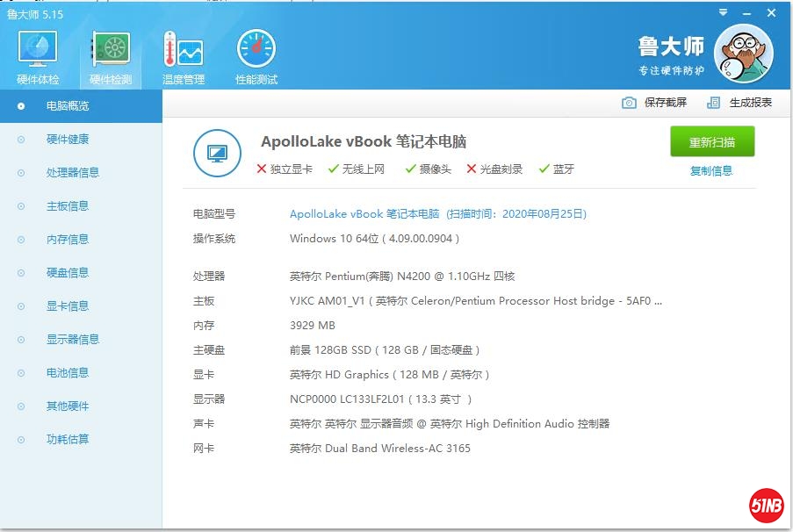Select 功耗估算 sidebar item
793x532 pixels.
coord(68,440)
